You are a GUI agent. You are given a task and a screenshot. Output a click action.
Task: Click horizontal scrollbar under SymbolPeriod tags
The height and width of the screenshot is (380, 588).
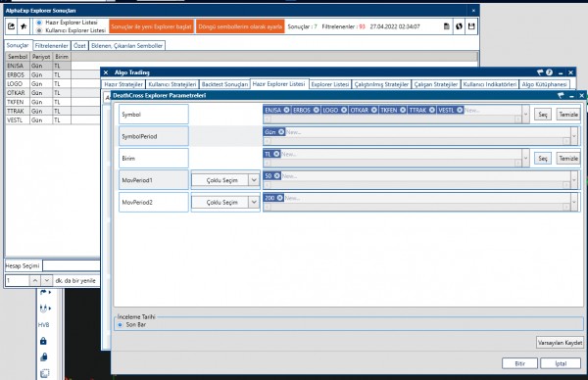click(416, 141)
